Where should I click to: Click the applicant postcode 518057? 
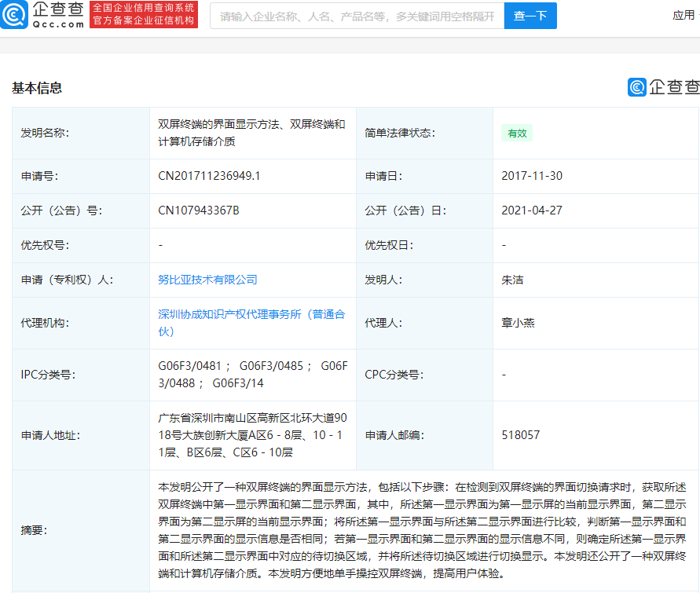tap(521, 435)
